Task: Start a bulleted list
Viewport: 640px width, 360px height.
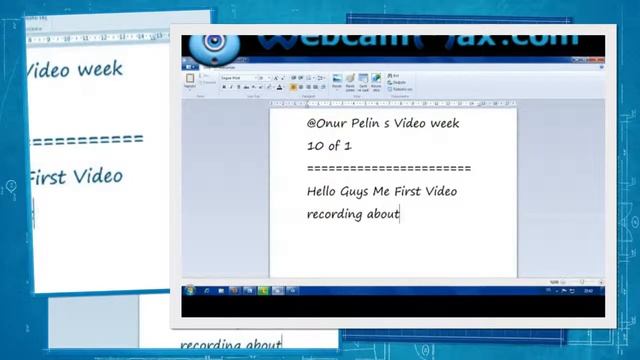Action: click(309, 78)
